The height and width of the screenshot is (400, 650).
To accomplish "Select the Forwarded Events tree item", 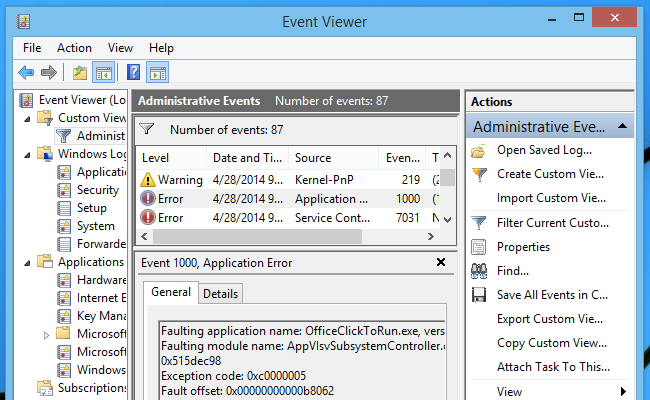I will [102, 244].
